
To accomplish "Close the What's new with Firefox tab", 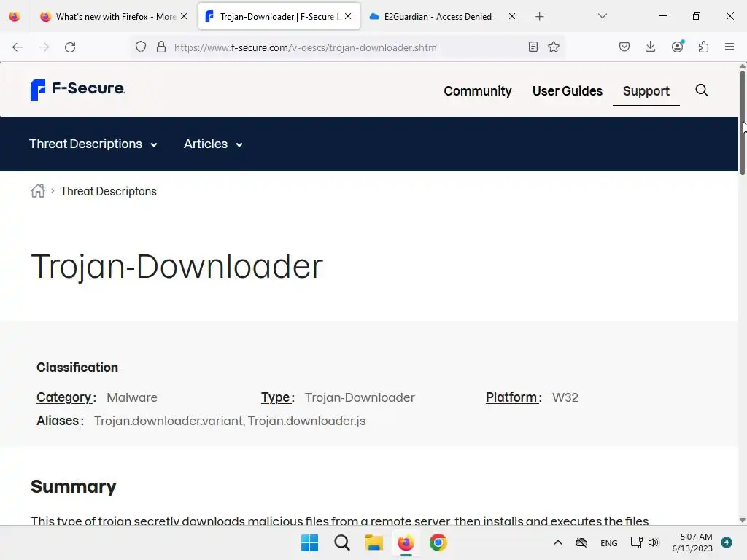I will (184, 16).
